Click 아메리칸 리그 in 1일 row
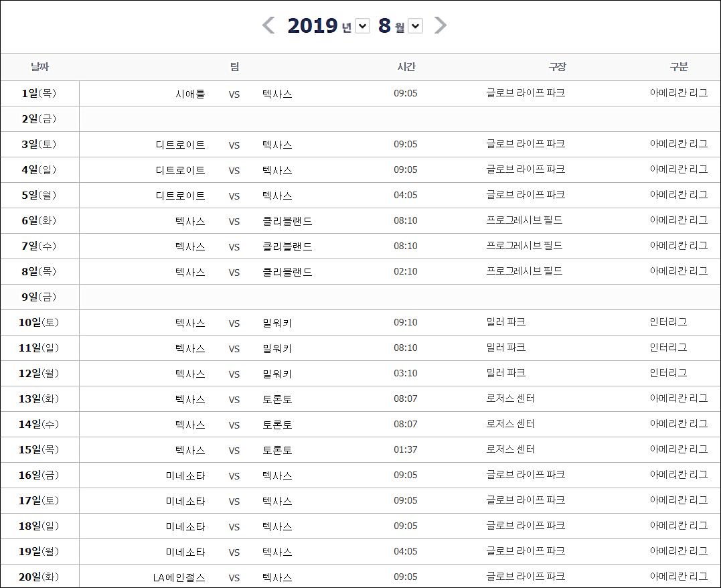721x588 pixels. pos(679,93)
